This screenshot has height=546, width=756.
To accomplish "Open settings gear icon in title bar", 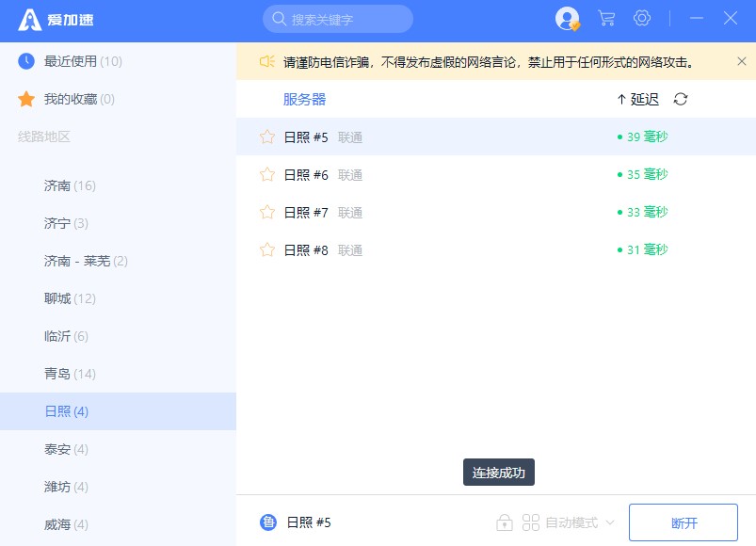I will (642, 18).
